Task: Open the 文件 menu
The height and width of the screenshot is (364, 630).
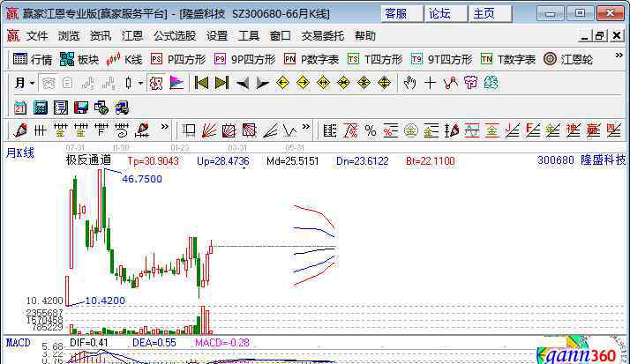Action: 37,36
